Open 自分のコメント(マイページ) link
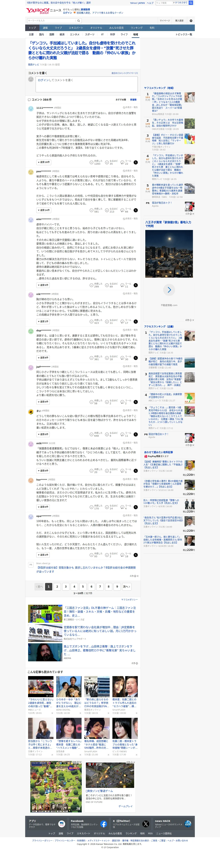This screenshot has width=220, height=868. (x=124, y=73)
